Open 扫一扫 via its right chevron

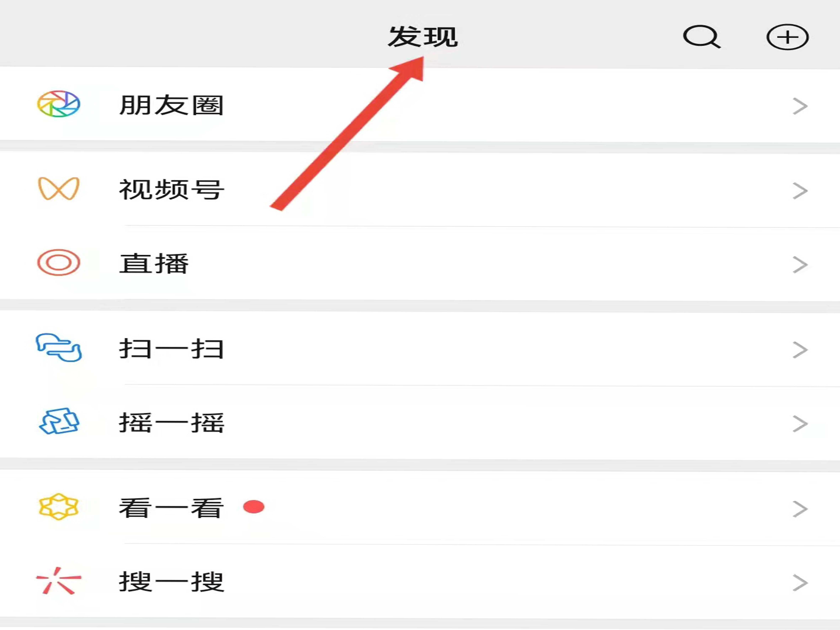point(800,350)
